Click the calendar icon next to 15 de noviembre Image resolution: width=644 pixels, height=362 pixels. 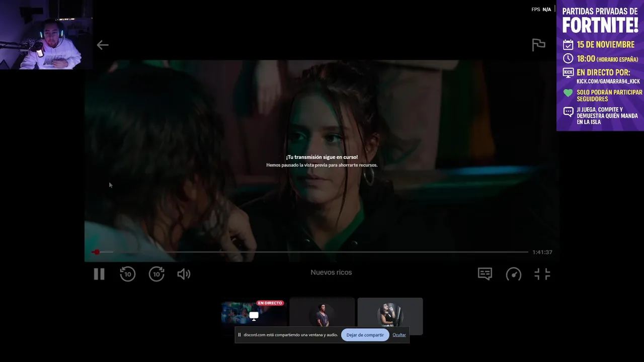point(568,44)
